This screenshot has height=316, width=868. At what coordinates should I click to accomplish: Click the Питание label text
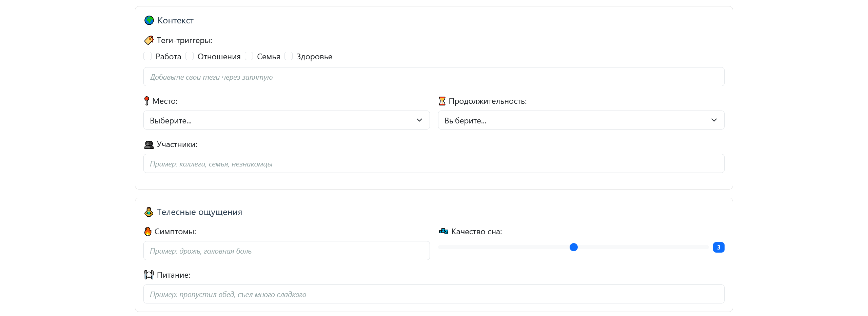174,275
